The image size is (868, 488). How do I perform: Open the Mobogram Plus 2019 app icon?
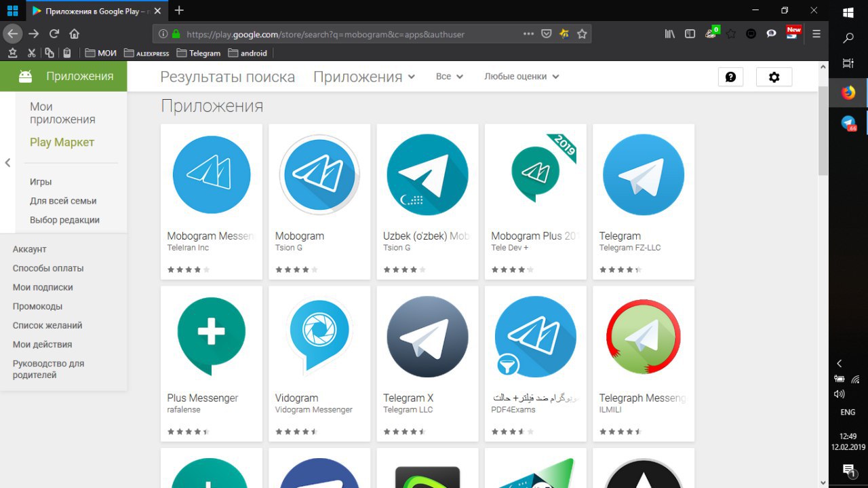pos(536,174)
